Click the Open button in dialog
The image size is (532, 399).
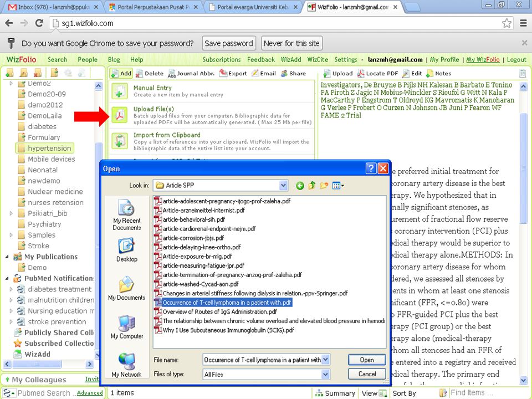pos(367,360)
